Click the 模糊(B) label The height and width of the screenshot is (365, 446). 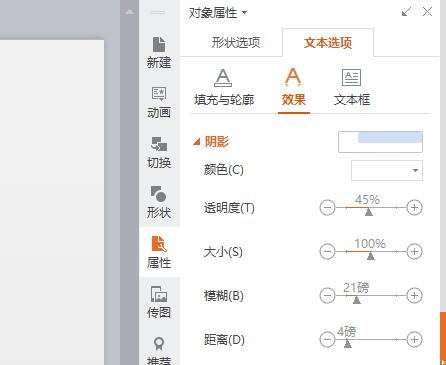tap(224, 296)
